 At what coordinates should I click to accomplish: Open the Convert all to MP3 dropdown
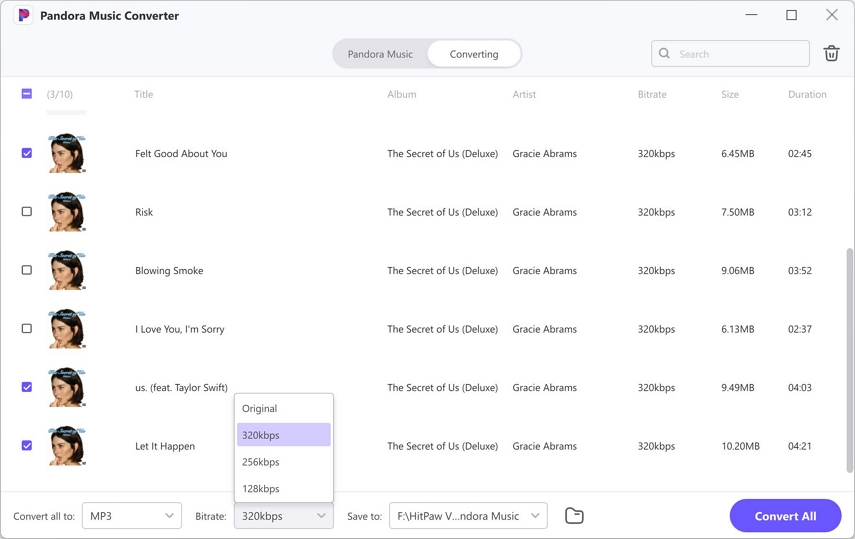pos(132,516)
